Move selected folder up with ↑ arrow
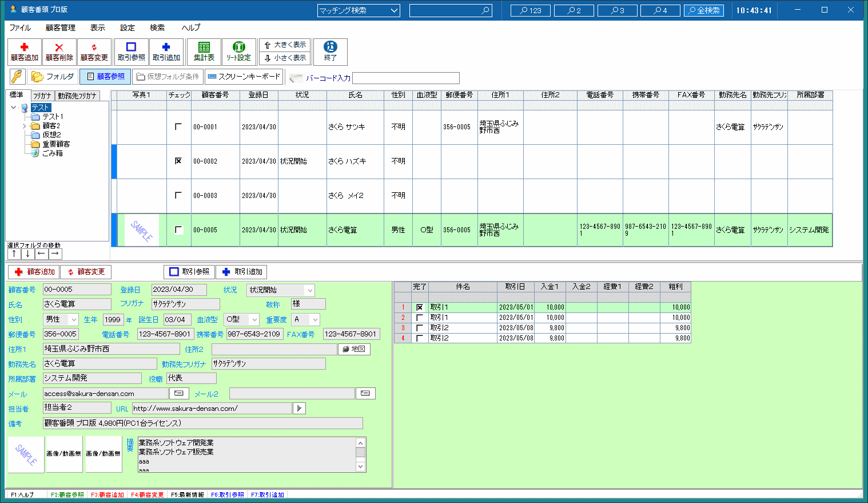The image size is (868, 503). tap(14, 254)
